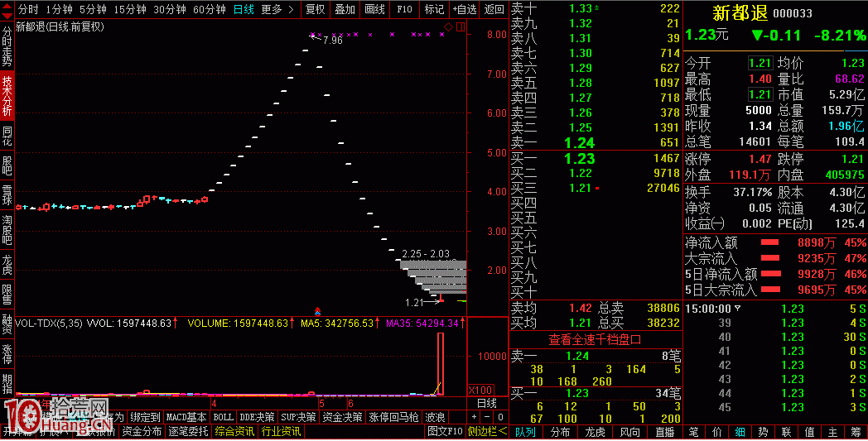This screenshot has height=441, width=868.
Task: Open the 技术分析 left sidebar tab
Action: point(7,94)
